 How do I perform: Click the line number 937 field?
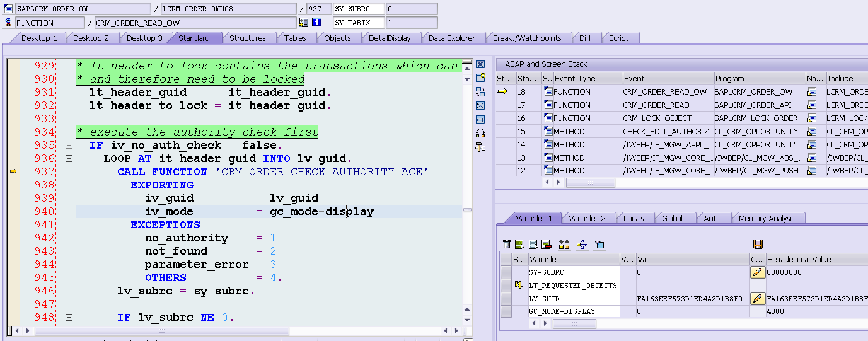click(x=318, y=9)
